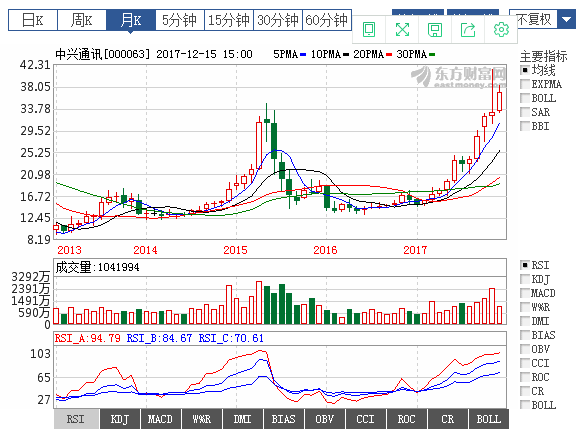The height and width of the screenshot is (437, 582).
Task: Enable the ROC checkbox in side list
Action: [525, 377]
